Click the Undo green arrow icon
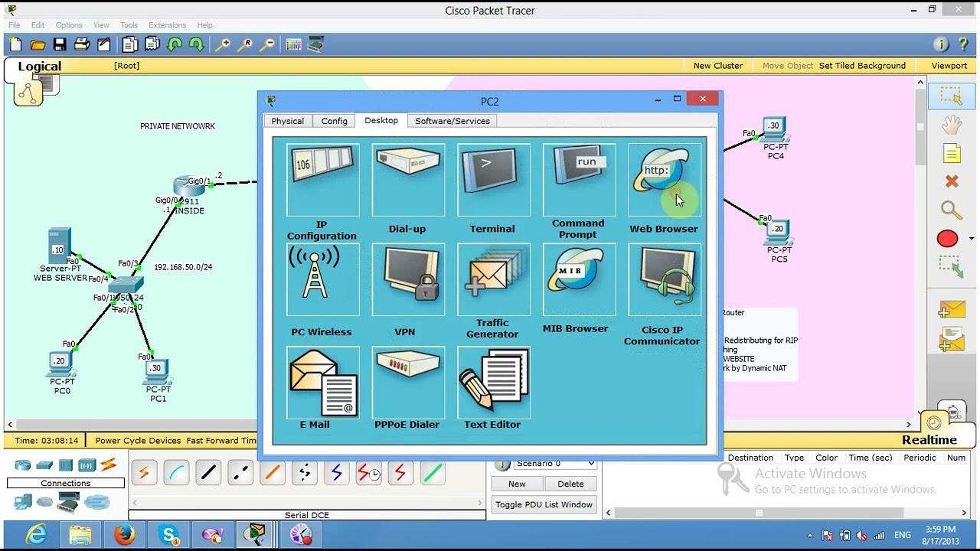The image size is (980, 551). click(x=175, y=44)
